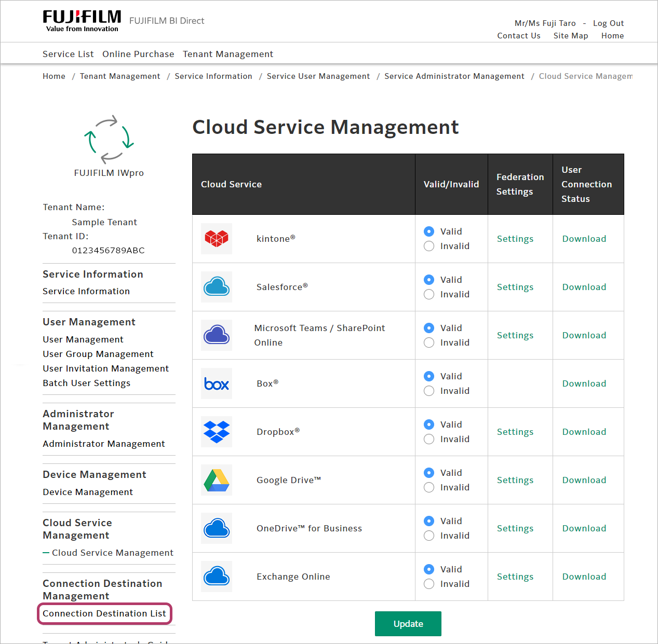Open Device Management sidebar link
Viewport: 658px width, 644px height.
tap(88, 492)
